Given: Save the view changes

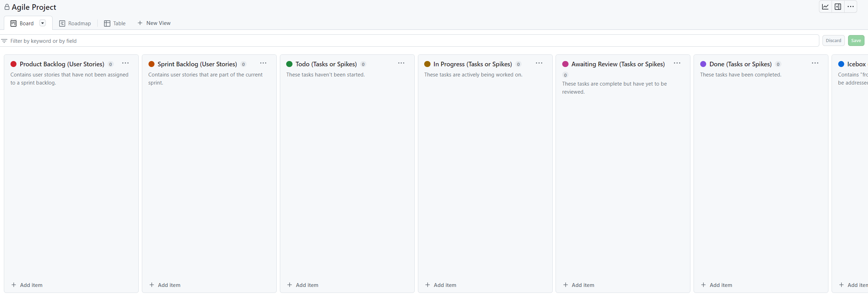Looking at the screenshot, I should (x=856, y=41).
